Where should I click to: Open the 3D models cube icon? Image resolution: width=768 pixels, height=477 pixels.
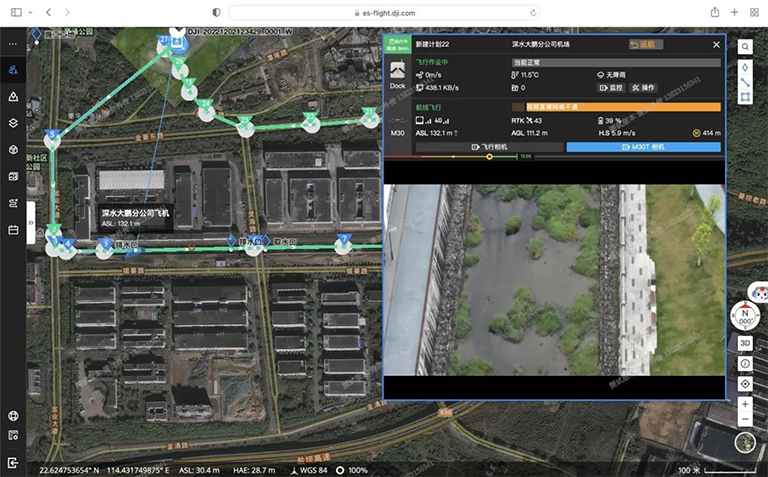coord(13,150)
